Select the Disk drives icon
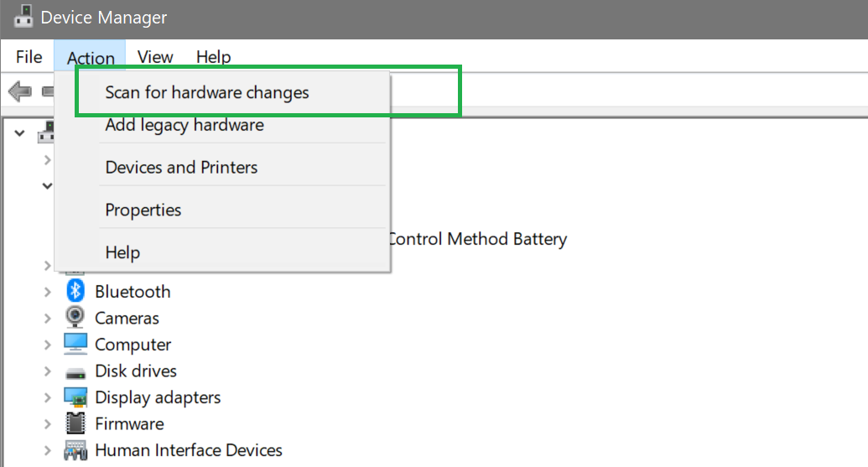 click(75, 373)
